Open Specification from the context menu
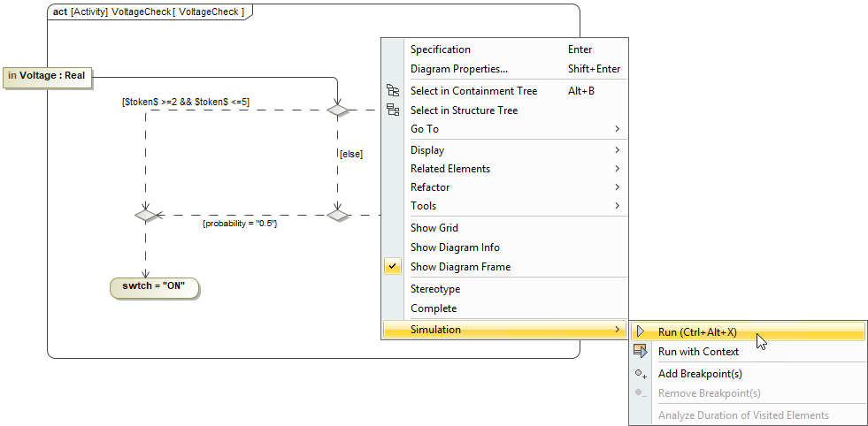 click(441, 49)
